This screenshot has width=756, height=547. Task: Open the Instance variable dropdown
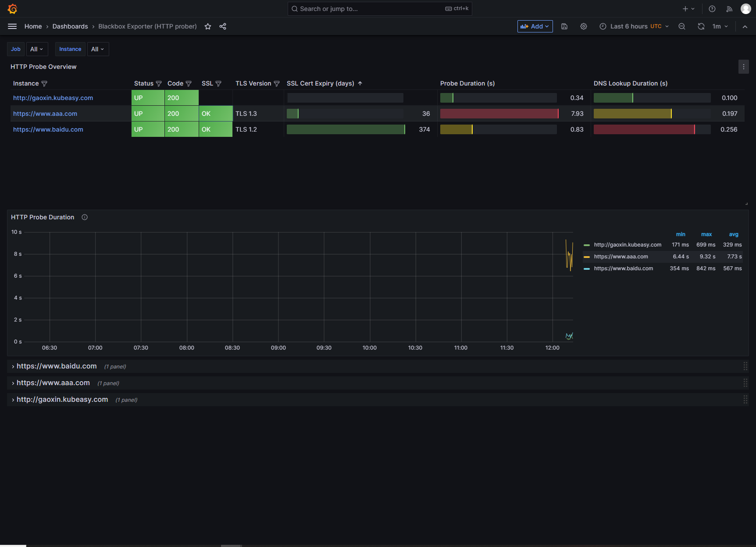pyautogui.click(x=98, y=49)
